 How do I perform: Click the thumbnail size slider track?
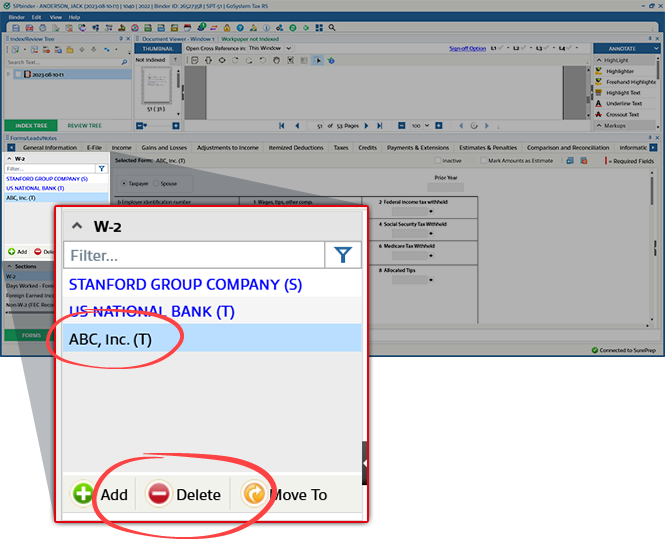click(x=160, y=126)
